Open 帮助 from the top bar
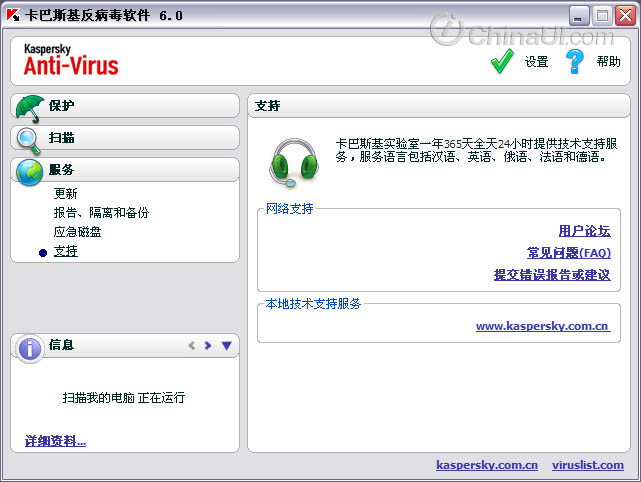The image size is (641, 482). [x=608, y=62]
